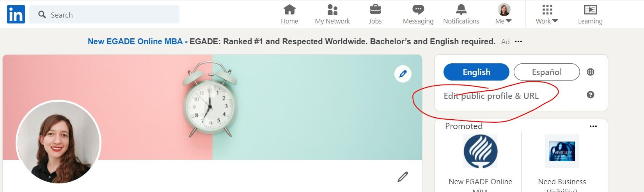644x192 pixels.
Task: Expand the Me account dropdown
Action: point(504,14)
